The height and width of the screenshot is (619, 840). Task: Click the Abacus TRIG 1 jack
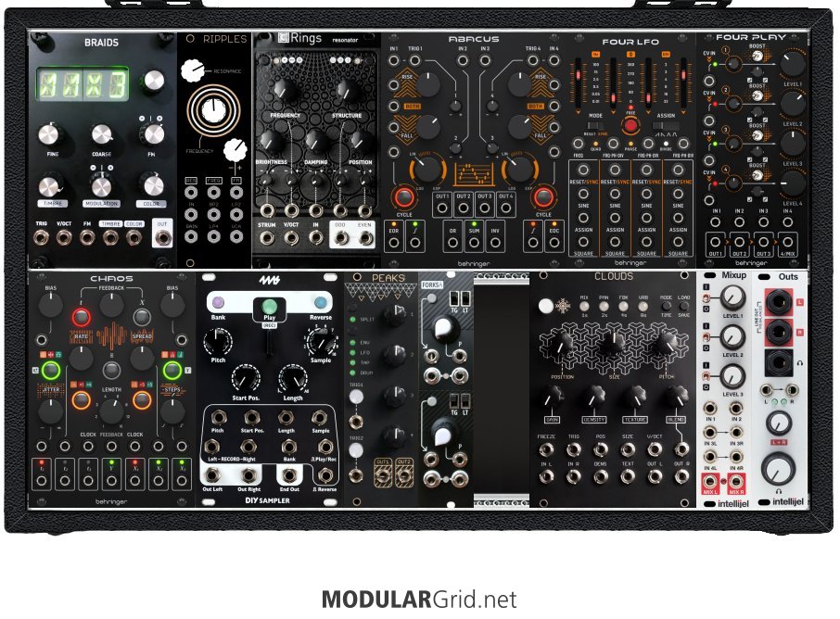[414, 60]
